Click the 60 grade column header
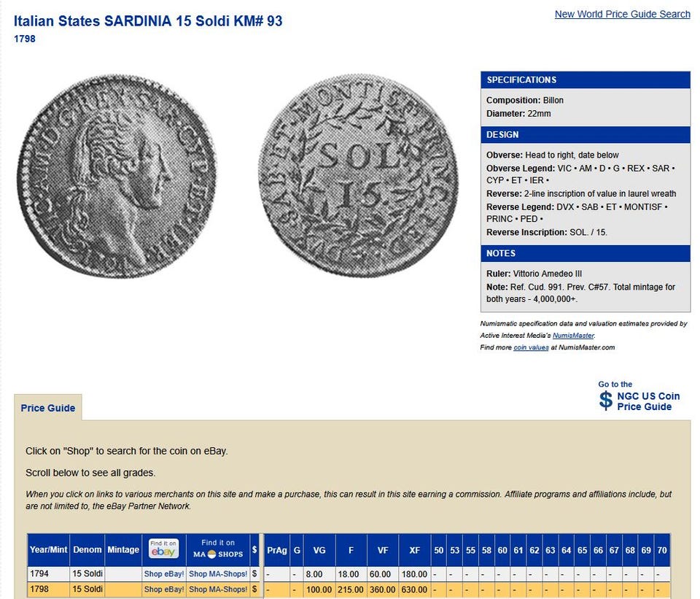This screenshot has width=700, height=599. point(502,550)
